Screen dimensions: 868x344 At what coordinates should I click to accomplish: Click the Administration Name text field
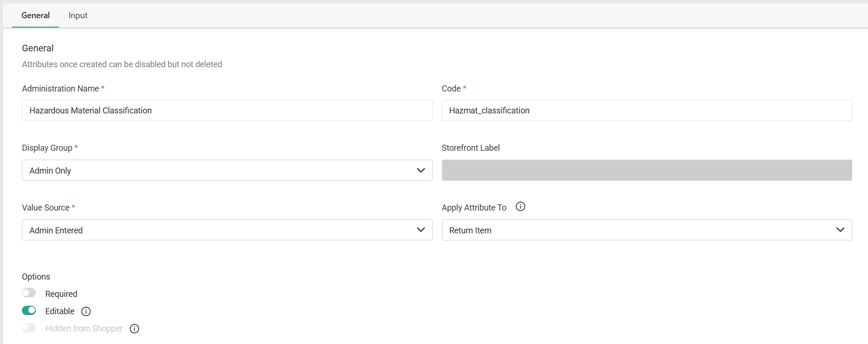click(227, 111)
